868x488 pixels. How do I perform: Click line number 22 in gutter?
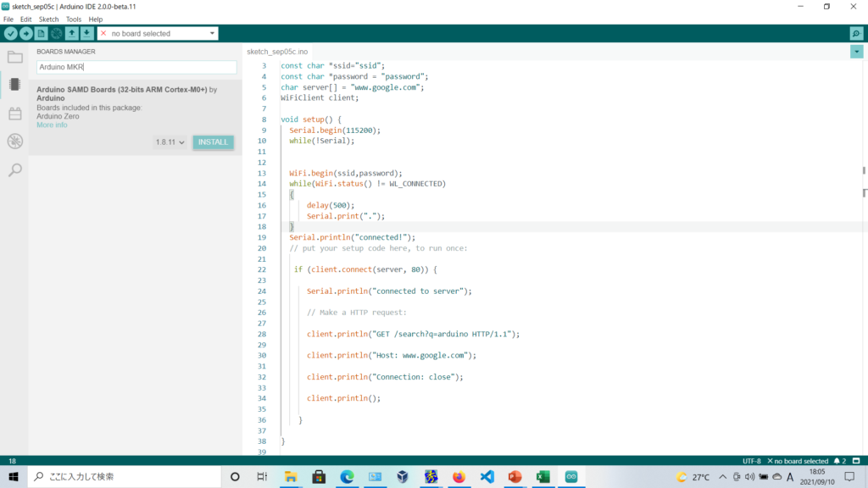tap(261, 269)
